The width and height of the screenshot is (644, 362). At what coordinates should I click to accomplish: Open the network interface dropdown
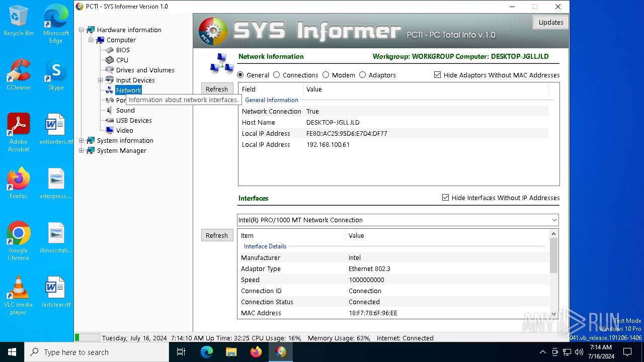coord(554,220)
